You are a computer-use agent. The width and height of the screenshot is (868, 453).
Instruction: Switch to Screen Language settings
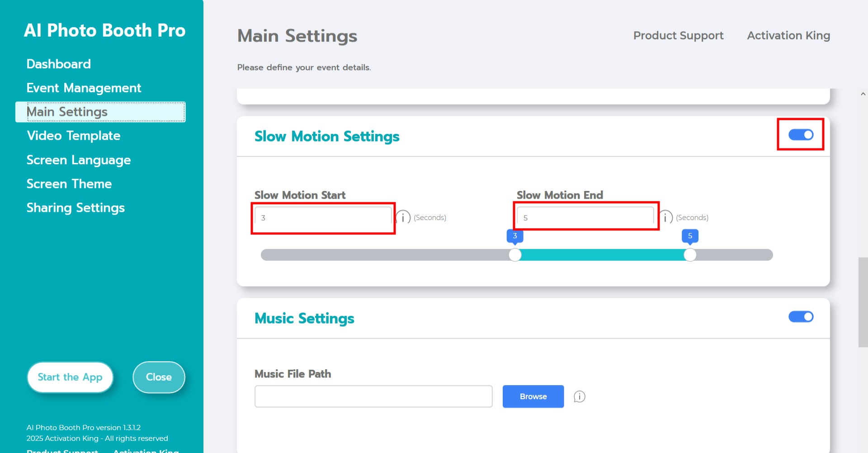(x=78, y=160)
